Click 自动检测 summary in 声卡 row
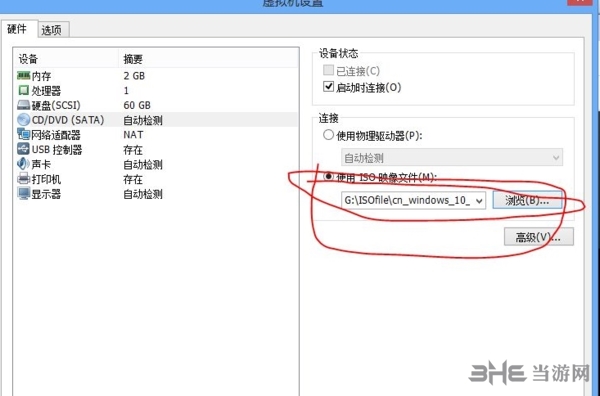Screen dimensions: 600x396 point(143,165)
